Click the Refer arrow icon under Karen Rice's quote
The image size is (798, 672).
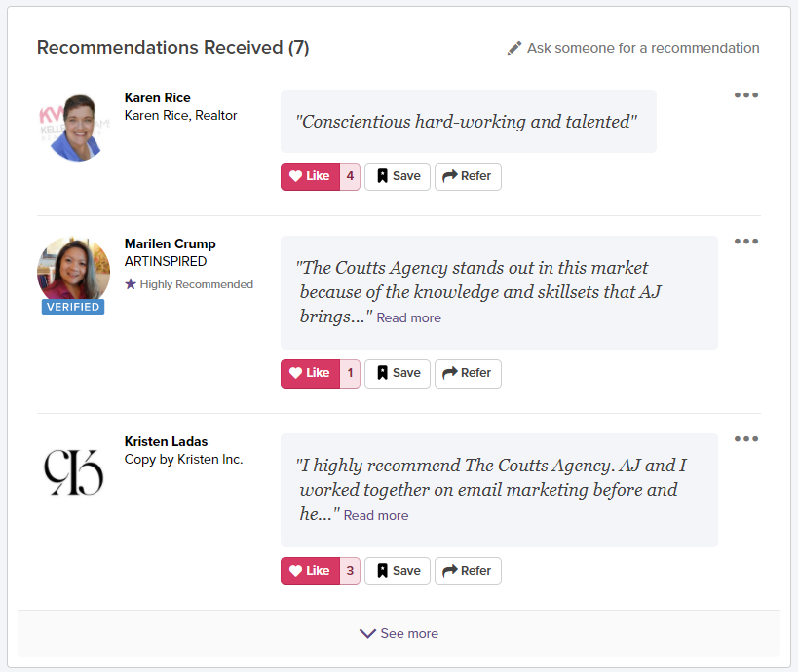tap(451, 176)
